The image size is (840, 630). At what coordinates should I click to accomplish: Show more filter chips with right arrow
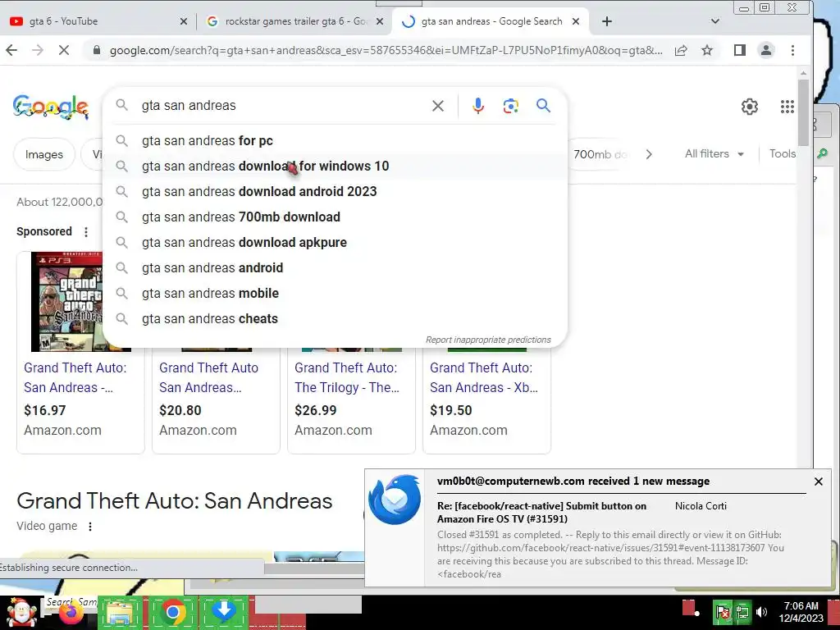pyautogui.click(x=649, y=154)
